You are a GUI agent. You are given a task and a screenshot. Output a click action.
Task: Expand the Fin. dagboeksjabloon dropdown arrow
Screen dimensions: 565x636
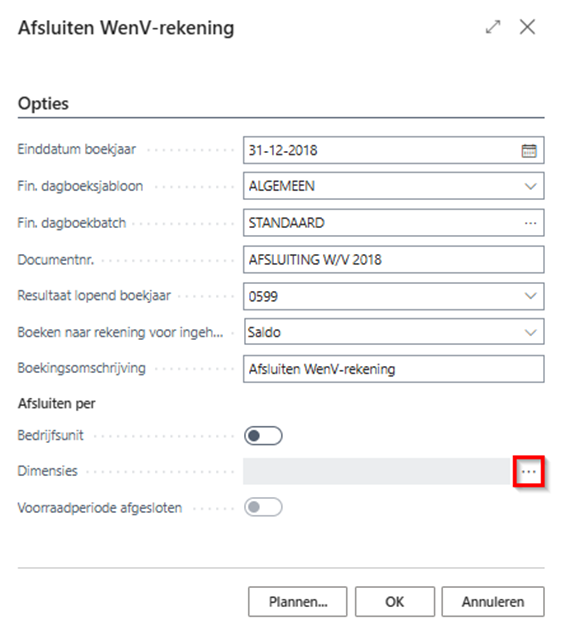tap(530, 187)
